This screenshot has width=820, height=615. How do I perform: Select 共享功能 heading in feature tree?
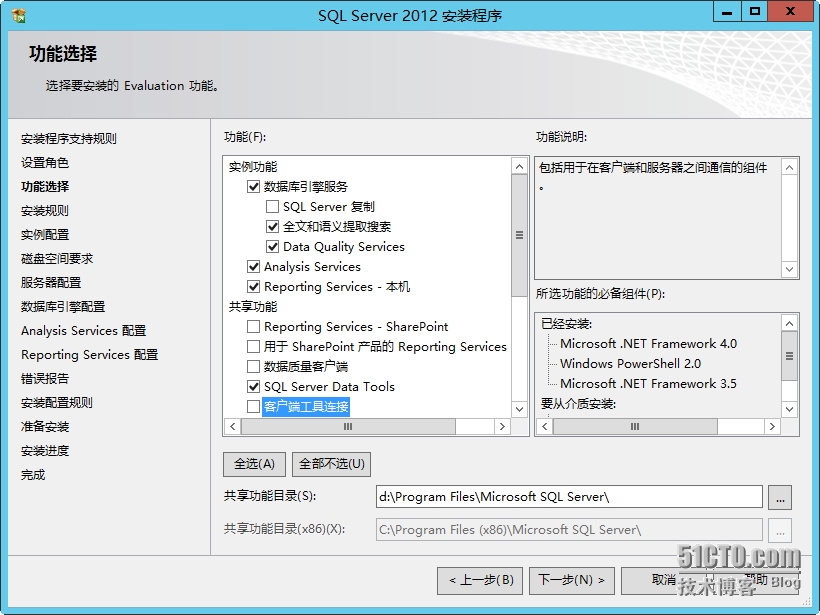point(253,306)
